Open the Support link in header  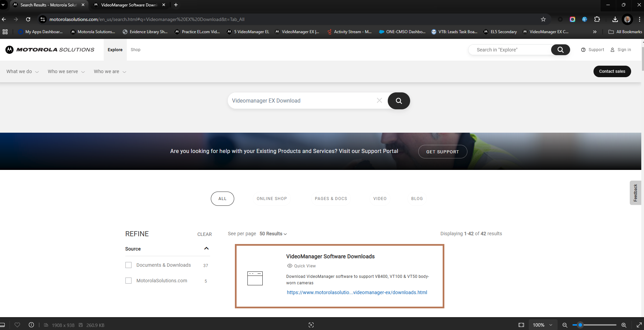[x=593, y=50]
